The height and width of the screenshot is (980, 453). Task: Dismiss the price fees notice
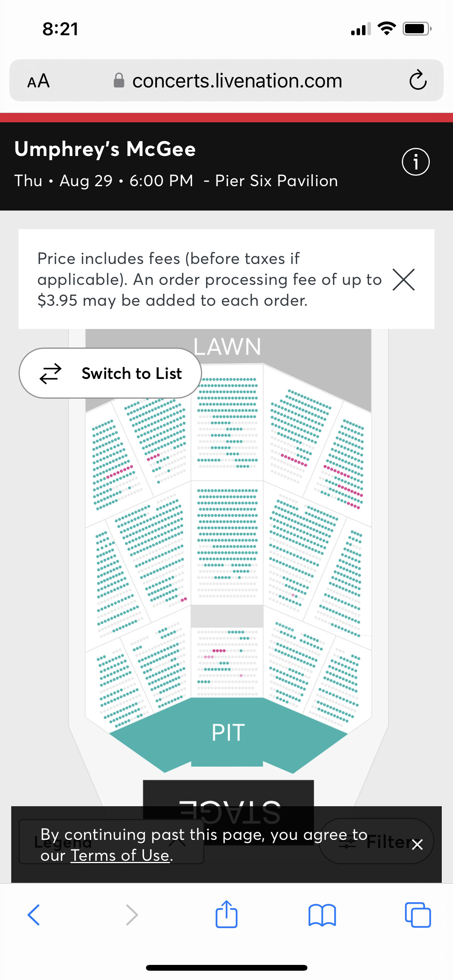[x=403, y=279]
